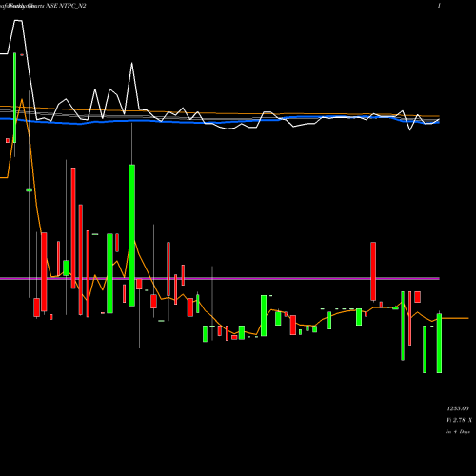Click the magenta horizontal level line
This screenshot has height=476, width=476.
click(x=220, y=279)
